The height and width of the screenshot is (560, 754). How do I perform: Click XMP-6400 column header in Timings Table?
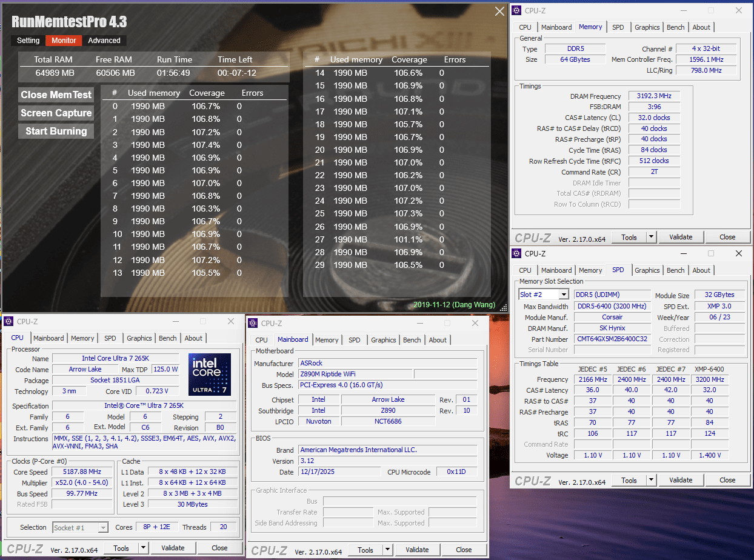(709, 369)
